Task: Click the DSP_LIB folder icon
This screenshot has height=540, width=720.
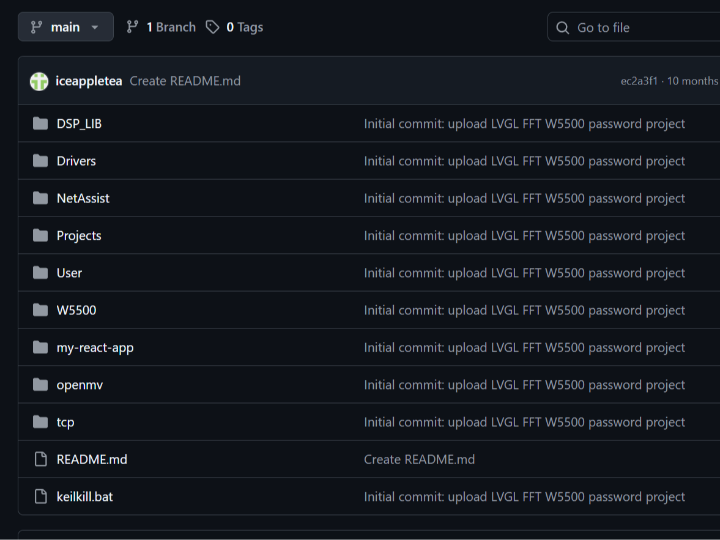Action: [40, 124]
